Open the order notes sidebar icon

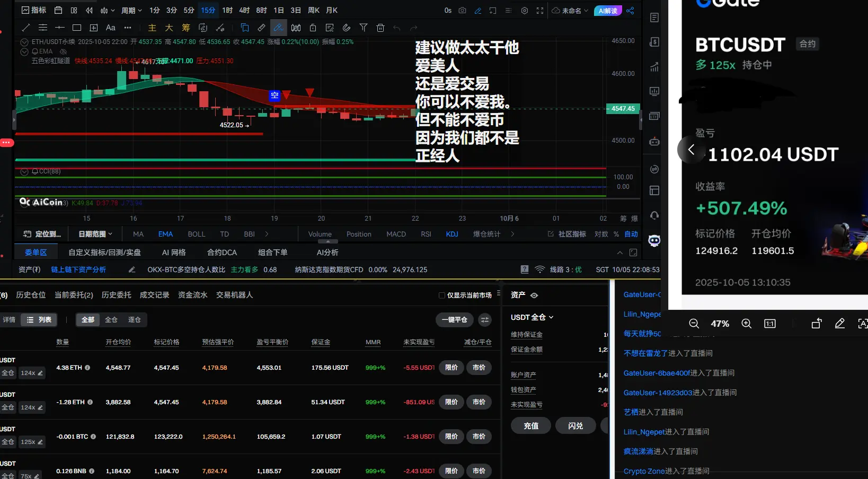[654, 18]
